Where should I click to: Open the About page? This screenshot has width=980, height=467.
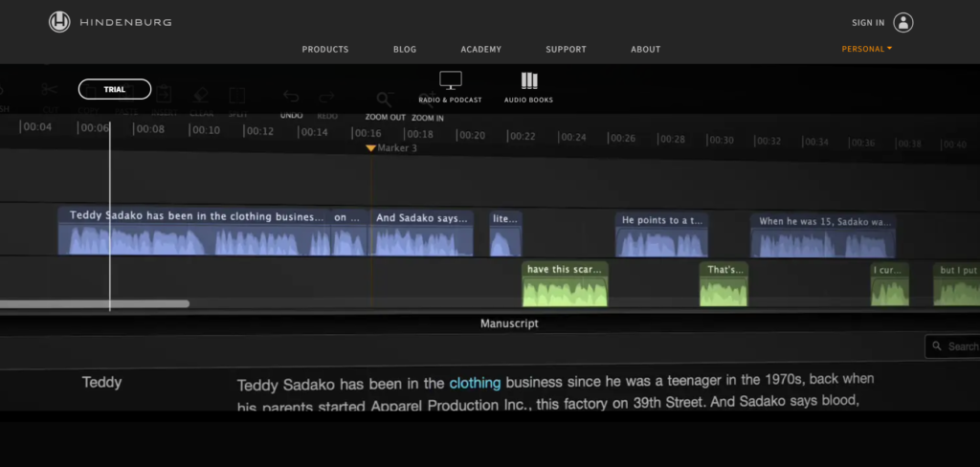pos(646,50)
